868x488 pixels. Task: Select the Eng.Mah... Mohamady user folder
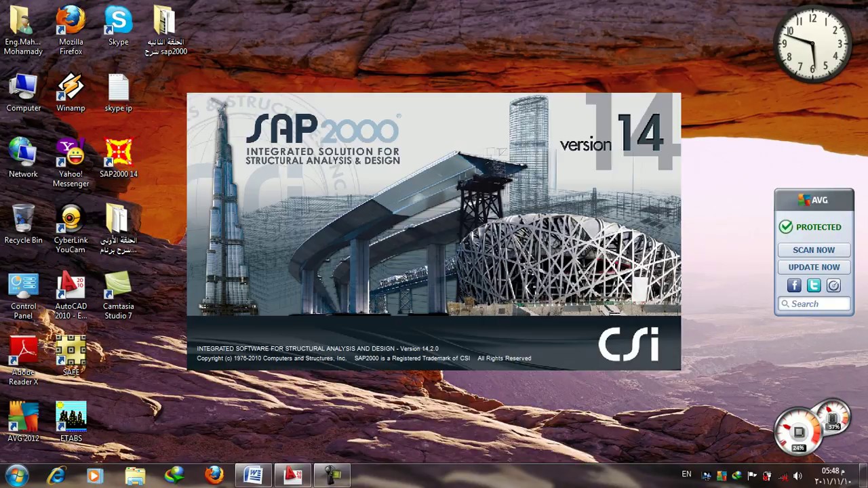23,30
